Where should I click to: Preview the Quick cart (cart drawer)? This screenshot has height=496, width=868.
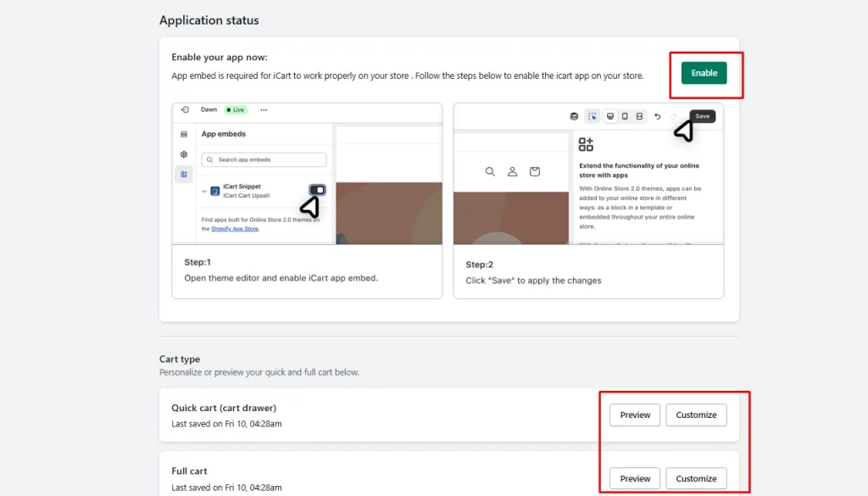(635, 415)
